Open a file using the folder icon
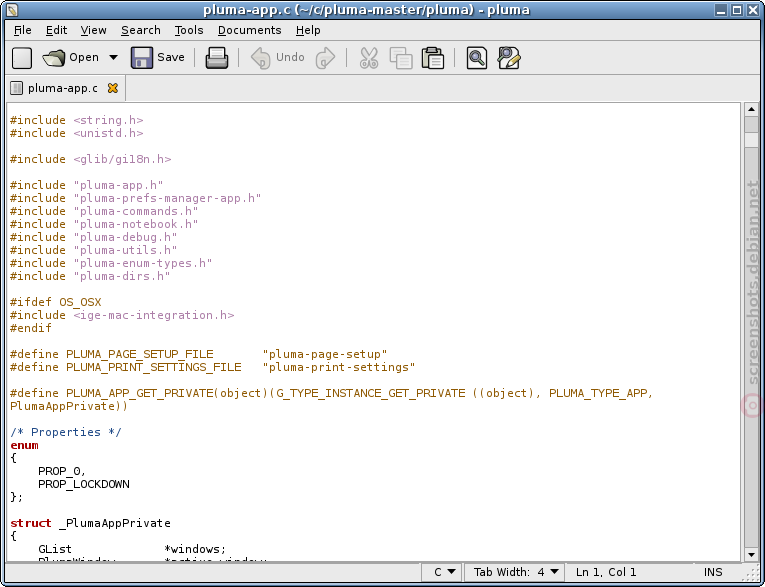The width and height of the screenshot is (765, 587). click(x=54, y=58)
